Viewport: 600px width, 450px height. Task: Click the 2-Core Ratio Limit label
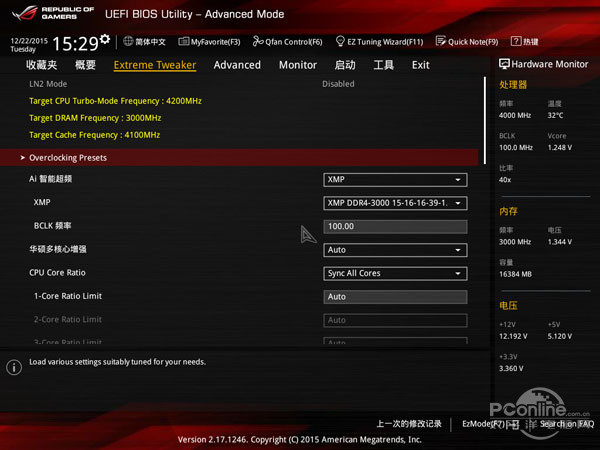pos(68,319)
